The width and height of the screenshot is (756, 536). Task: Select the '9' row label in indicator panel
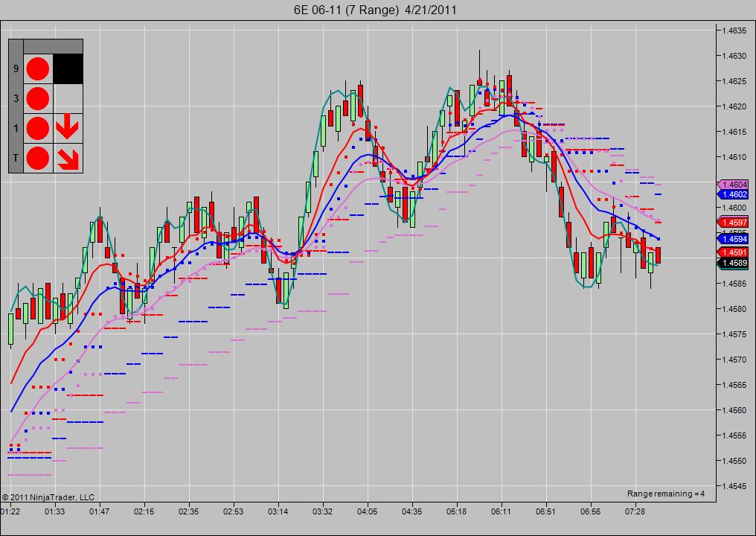[x=16, y=69]
